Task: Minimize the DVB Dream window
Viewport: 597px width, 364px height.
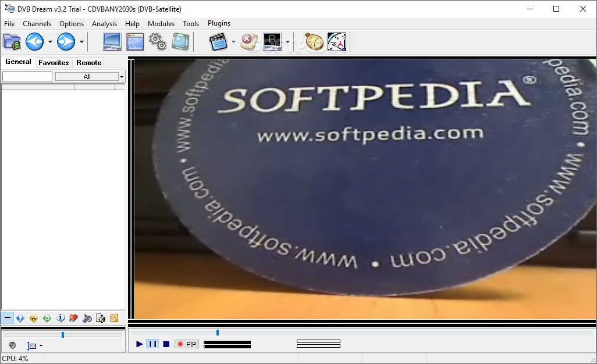Action: click(x=530, y=9)
